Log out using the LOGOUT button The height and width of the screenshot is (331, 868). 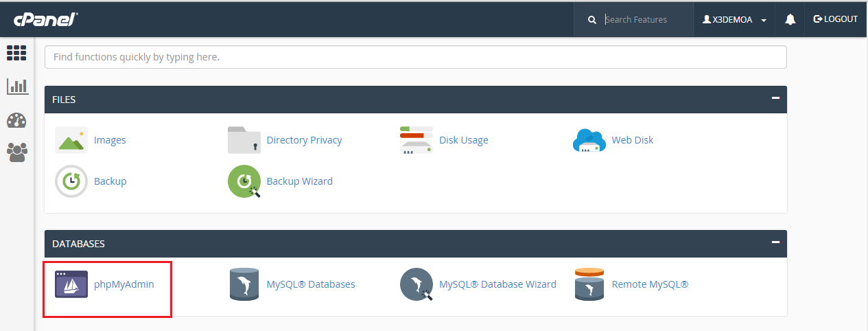click(835, 19)
